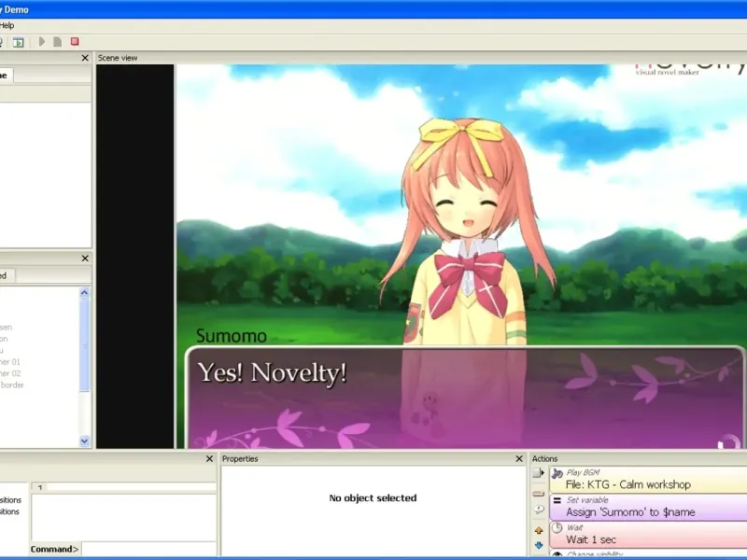
Task: Move action down with blue arrow
Action: coord(539,545)
